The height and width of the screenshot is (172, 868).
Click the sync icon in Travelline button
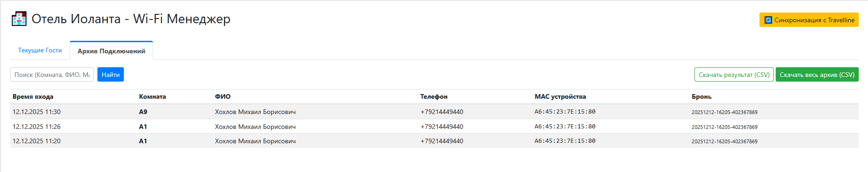[x=768, y=20]
